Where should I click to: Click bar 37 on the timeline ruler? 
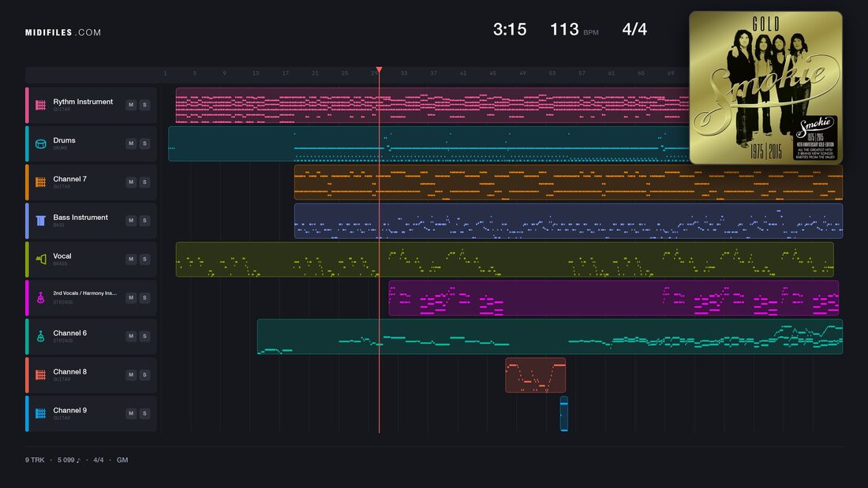pyautogui.click(x=433, y=73)
